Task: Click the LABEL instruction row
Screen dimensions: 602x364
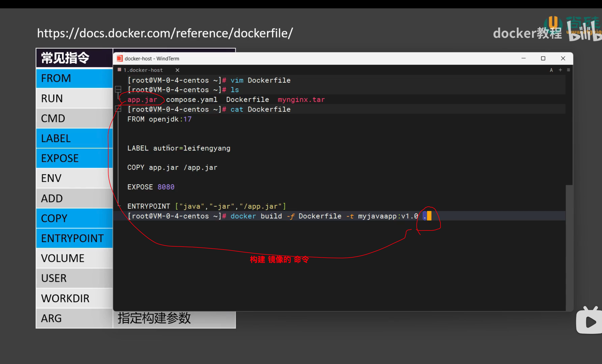Action: tap(74, 138)
